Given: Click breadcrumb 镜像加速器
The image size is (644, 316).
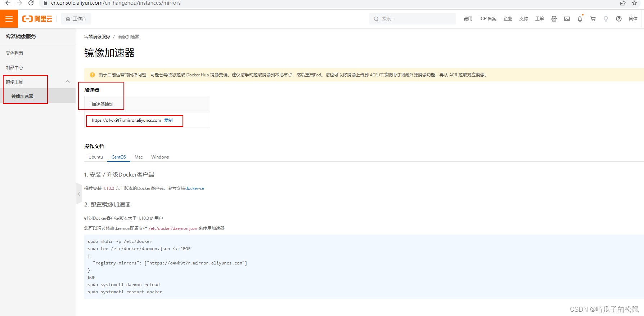Looking at the screenshot, I should tap(128, 37).
